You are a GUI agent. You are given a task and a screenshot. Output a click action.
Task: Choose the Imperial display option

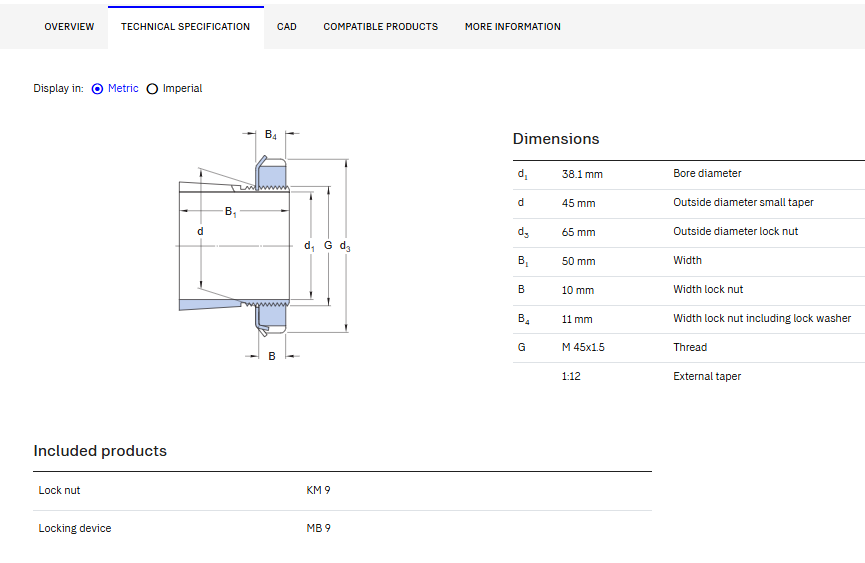pos(152,89)
